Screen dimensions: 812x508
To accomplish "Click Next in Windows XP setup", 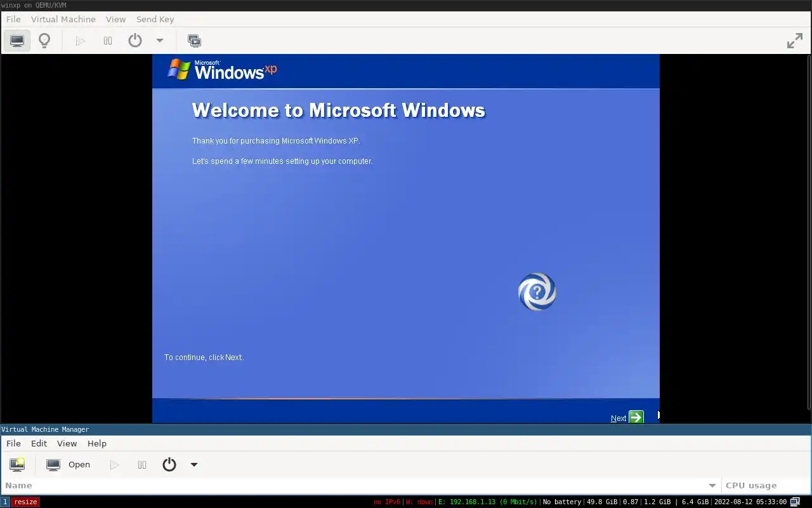I will [x=618, y=418].
